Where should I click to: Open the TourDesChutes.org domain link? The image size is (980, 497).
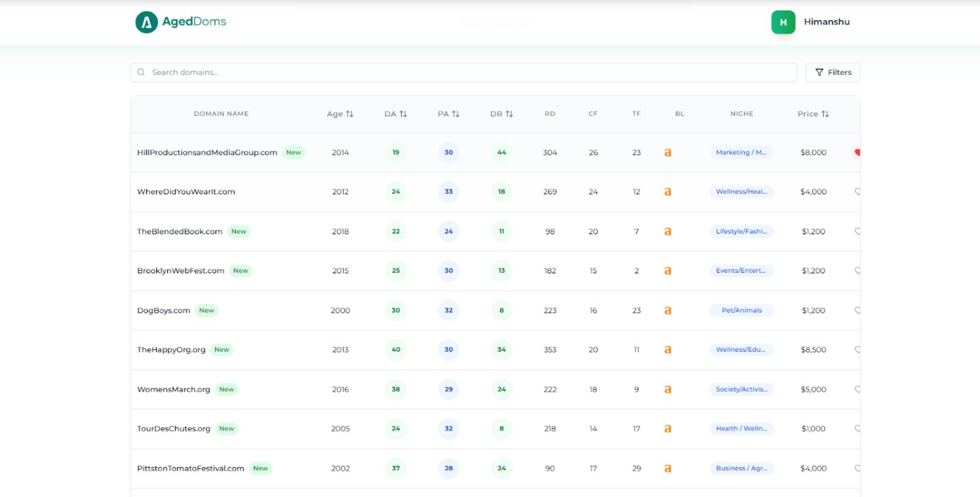tap(174, 428)
